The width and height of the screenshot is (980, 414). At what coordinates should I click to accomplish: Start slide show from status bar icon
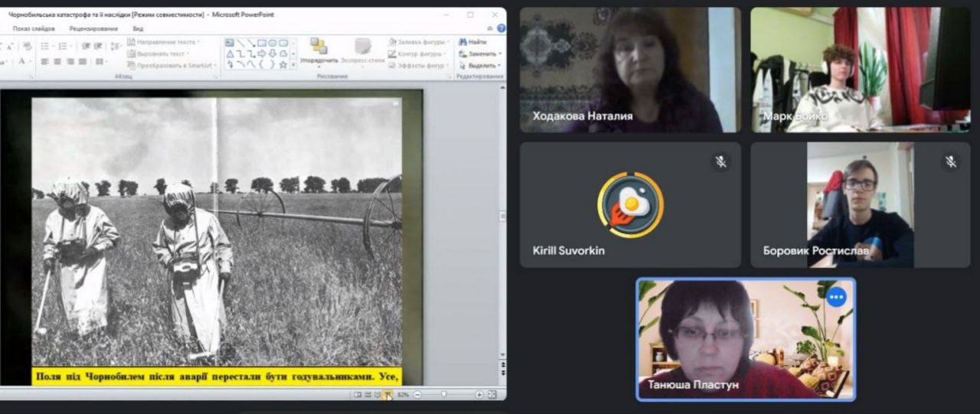point(388,395)
